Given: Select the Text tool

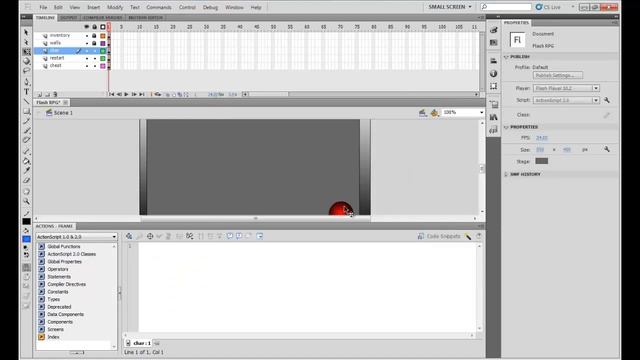Looking at the screenshot, I should (x=27, y=91).
